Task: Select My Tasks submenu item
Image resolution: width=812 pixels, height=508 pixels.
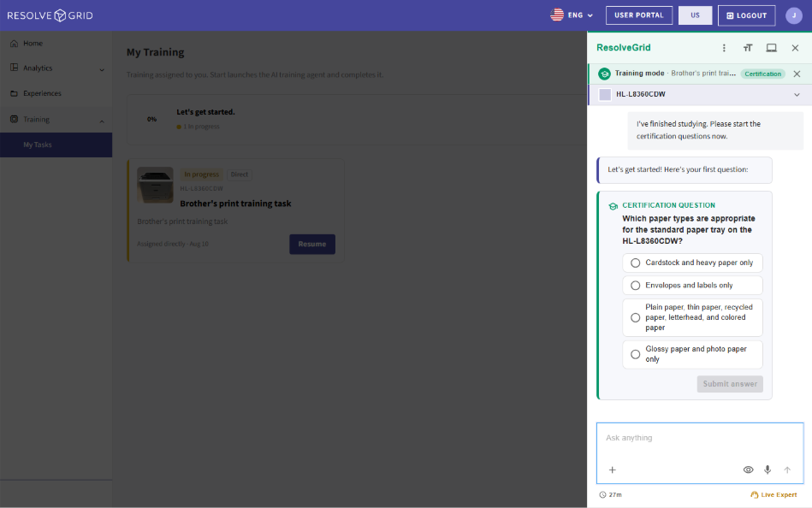Action: click(x=56, y=145)
